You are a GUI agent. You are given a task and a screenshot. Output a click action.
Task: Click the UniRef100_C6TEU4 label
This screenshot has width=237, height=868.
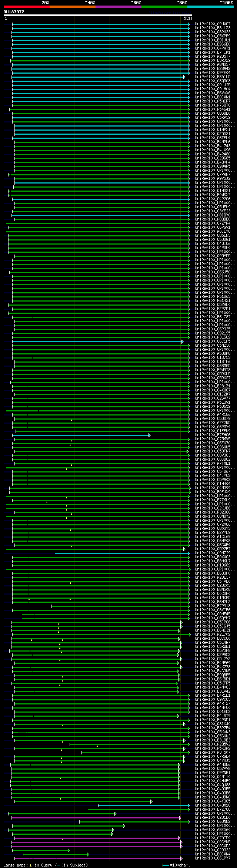[213, 138]
